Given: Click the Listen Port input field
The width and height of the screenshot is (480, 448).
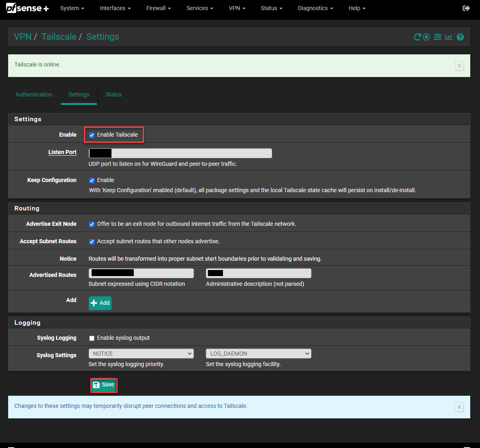Looking at the screenshot, I should tap(180, 153).
